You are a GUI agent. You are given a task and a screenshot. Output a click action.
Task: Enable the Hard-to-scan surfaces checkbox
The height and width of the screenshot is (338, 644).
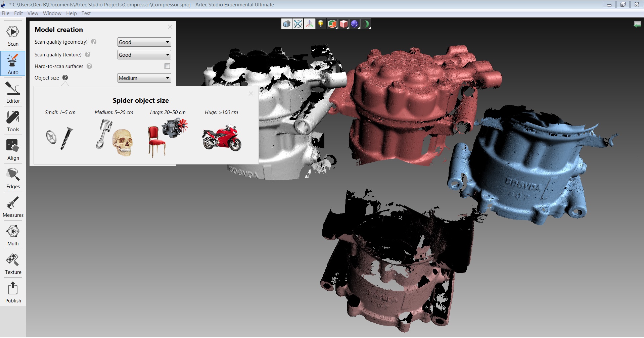click(x=167, y=66)
